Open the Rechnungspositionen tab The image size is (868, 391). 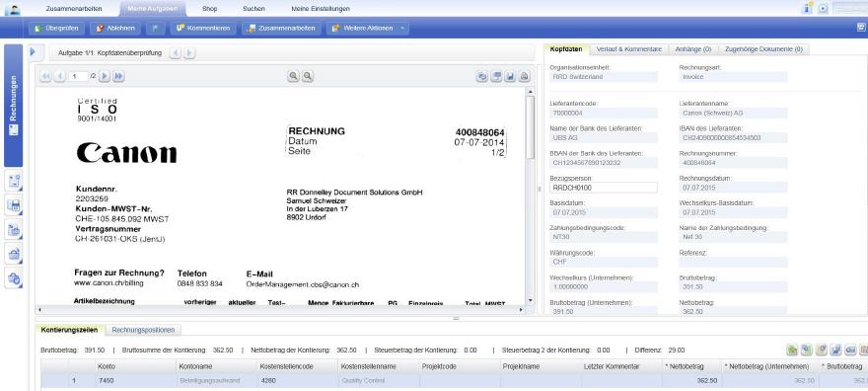click(x=143, y=330)
